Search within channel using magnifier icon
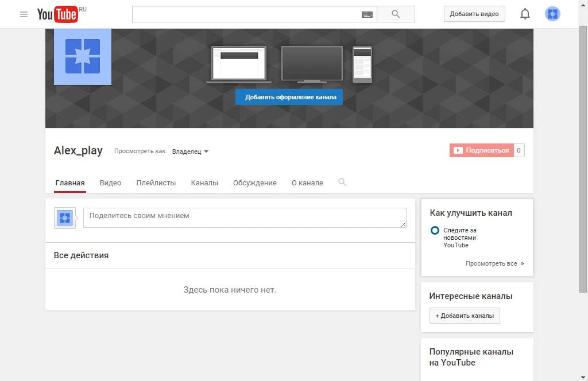 tap(342, 182)
